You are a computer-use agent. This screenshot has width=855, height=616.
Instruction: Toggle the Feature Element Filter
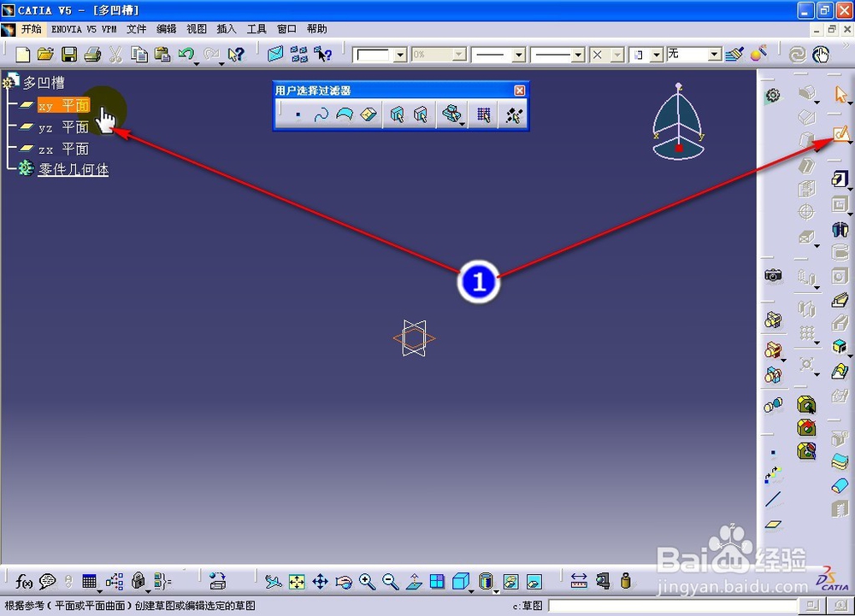click(x=397, y=114)
